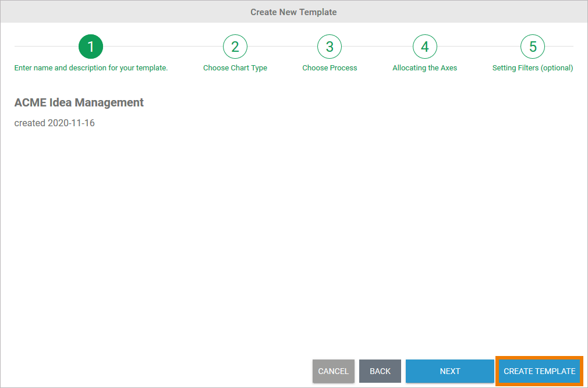Click the 'created 2020-11-16' description text

(55, 123)
